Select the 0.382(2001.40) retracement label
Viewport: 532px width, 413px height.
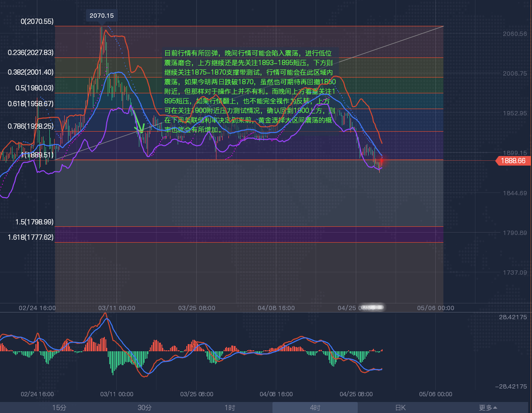pyautogui.click(x=31, y=72)
